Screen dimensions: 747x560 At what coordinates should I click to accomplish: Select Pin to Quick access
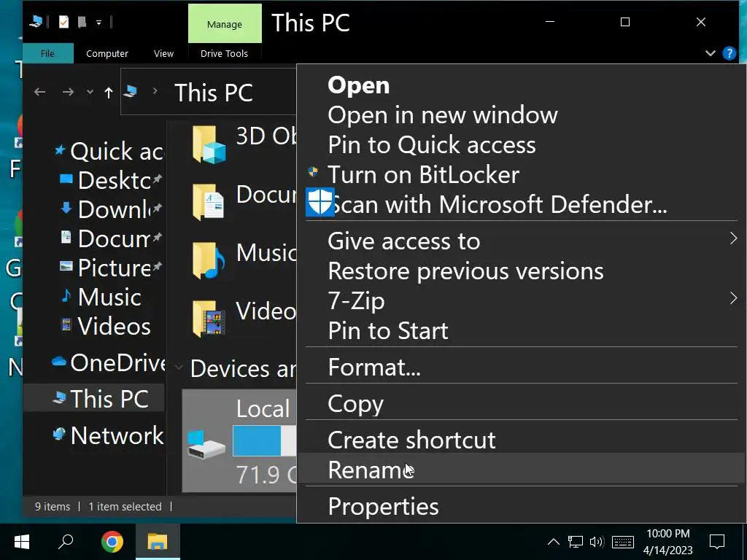521,145
